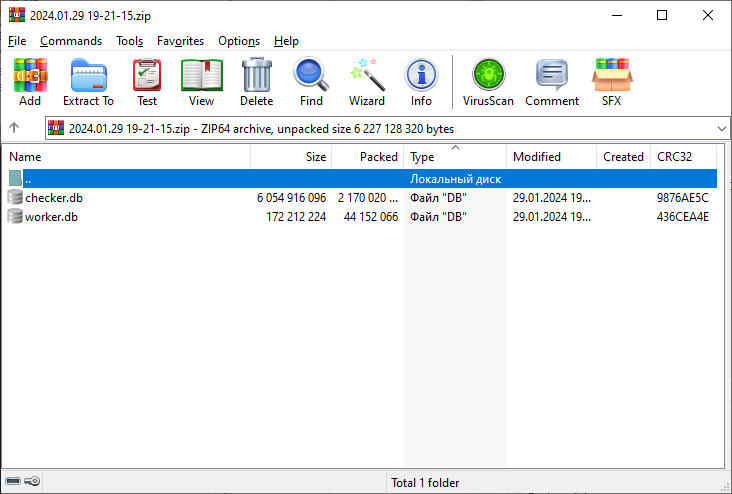The height and width of the screenshot is (494, 732).
Task: Show archive Info
Action: 421,75
